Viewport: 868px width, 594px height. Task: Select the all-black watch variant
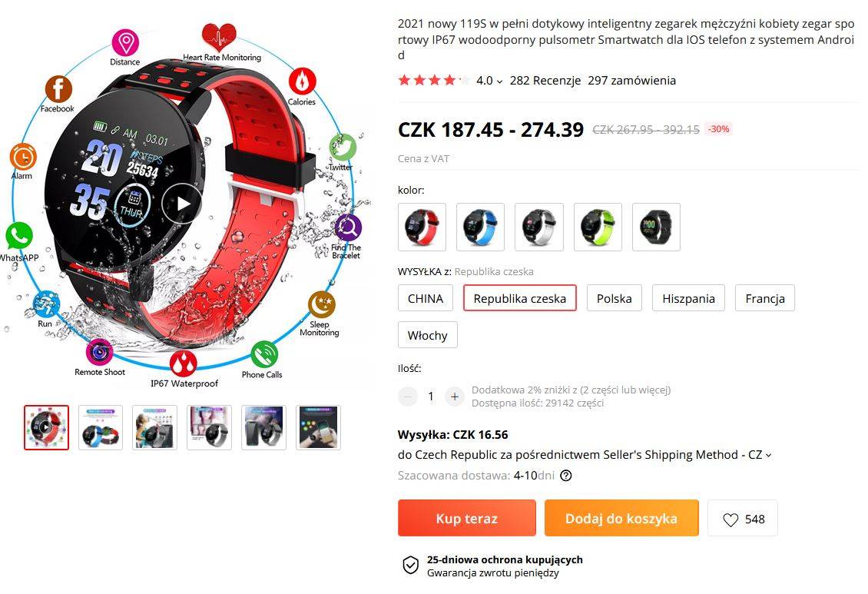point(656,227)
